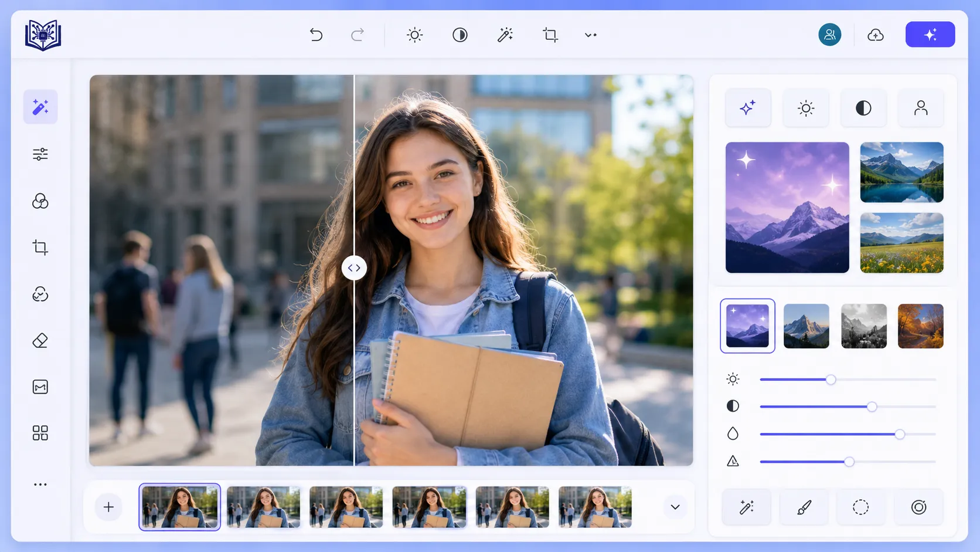Select the dashed circle selection tool
The width and height of the screenshot is (980, 552).
861,507
